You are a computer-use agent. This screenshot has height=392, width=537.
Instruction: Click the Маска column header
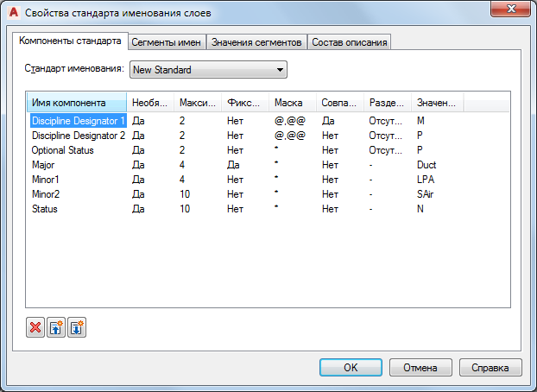click(x=293, y=103)
